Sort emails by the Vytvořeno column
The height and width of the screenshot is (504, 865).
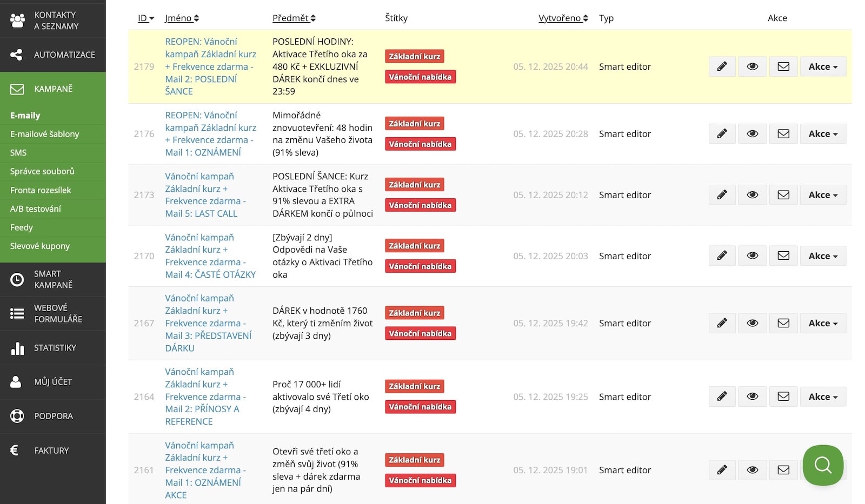click(x=563, y=18)
